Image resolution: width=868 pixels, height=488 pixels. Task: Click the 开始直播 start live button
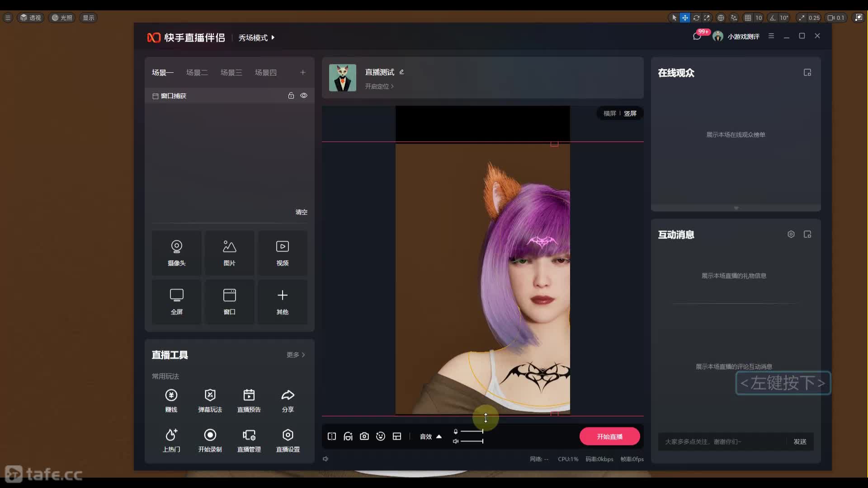click(609, 436)
